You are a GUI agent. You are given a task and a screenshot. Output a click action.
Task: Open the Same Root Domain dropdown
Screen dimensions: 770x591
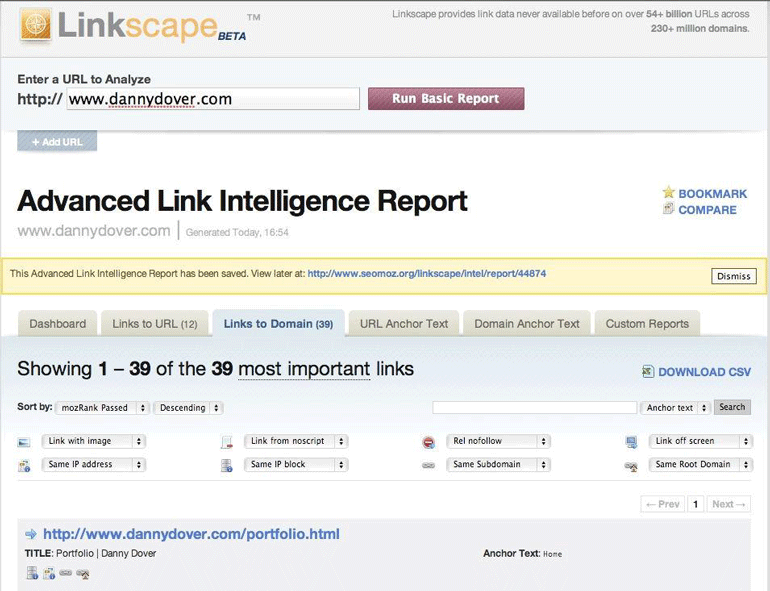[701, 464]
